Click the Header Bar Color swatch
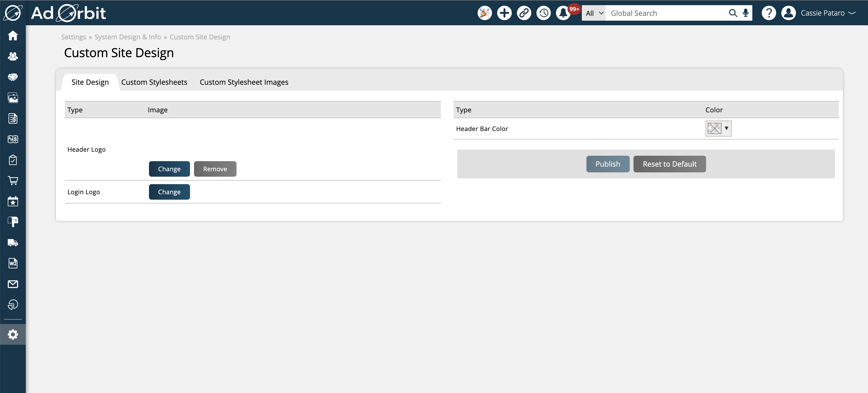 (x=714, y=128)
